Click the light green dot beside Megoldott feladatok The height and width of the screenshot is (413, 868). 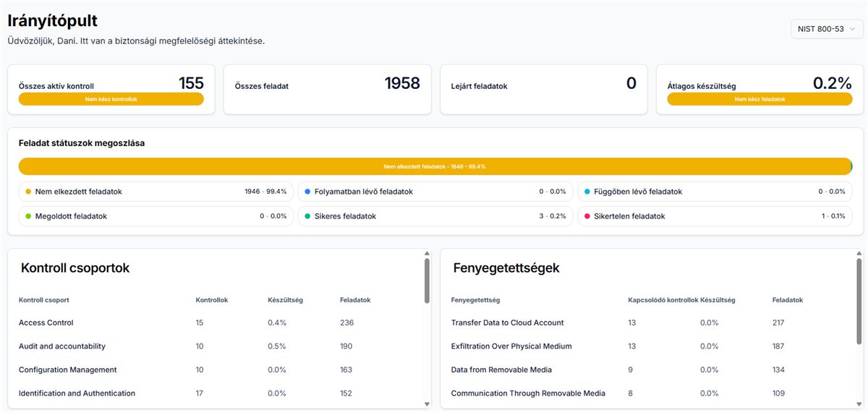tap(28, 216)
